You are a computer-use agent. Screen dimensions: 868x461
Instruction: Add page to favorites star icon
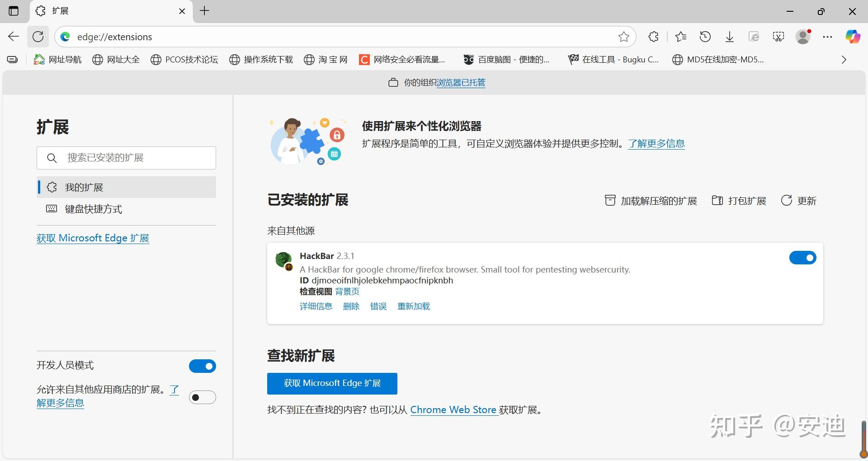[x=624, y=37]
